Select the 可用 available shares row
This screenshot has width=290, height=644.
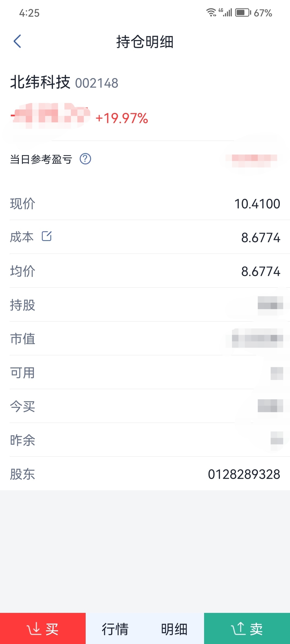coord(145,372)
